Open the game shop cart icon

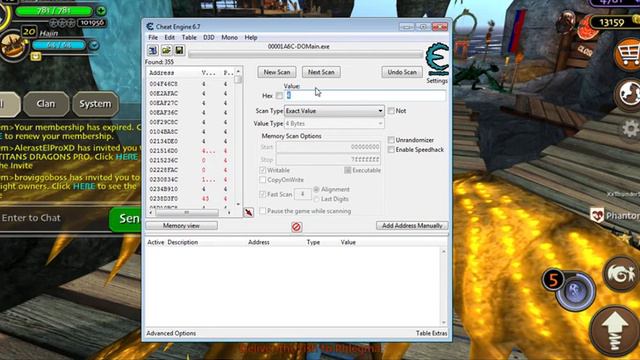[x=627, y=54]
